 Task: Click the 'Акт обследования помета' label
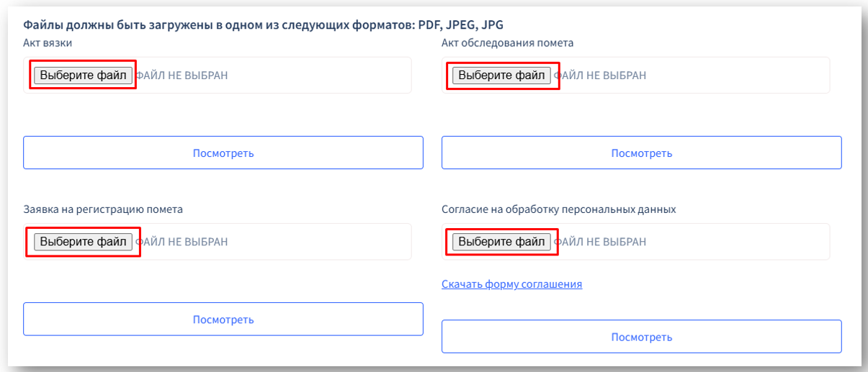click(x=507, y=43)
